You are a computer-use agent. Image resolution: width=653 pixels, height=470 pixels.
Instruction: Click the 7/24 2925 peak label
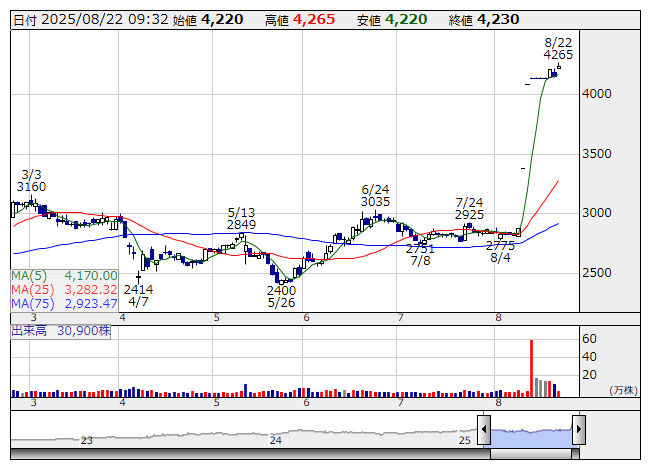[x=469, y=209]
